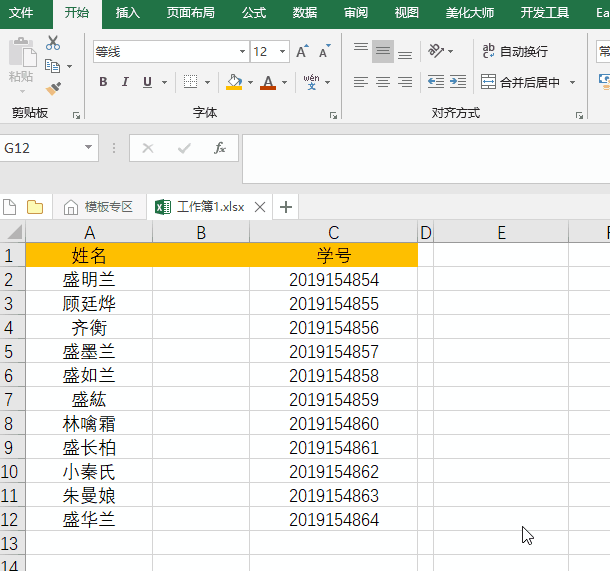Toggle Underline formatting

click(x=147, y=82)
